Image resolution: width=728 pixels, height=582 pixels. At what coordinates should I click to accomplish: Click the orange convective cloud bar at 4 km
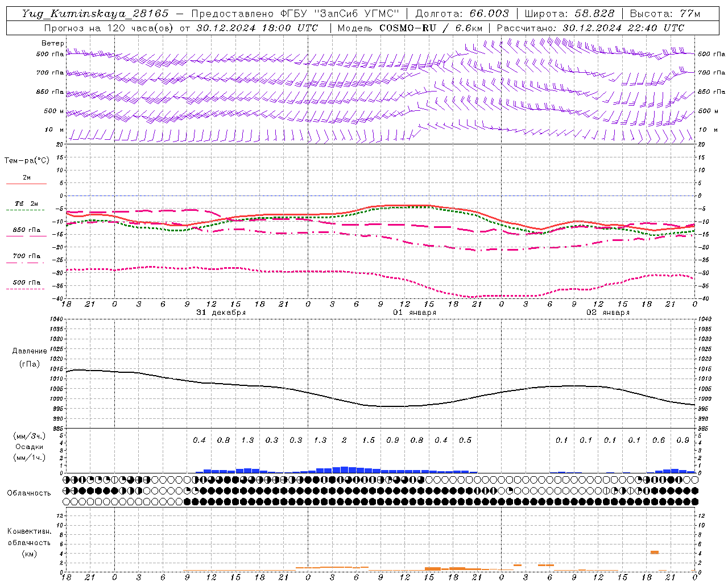655,552
